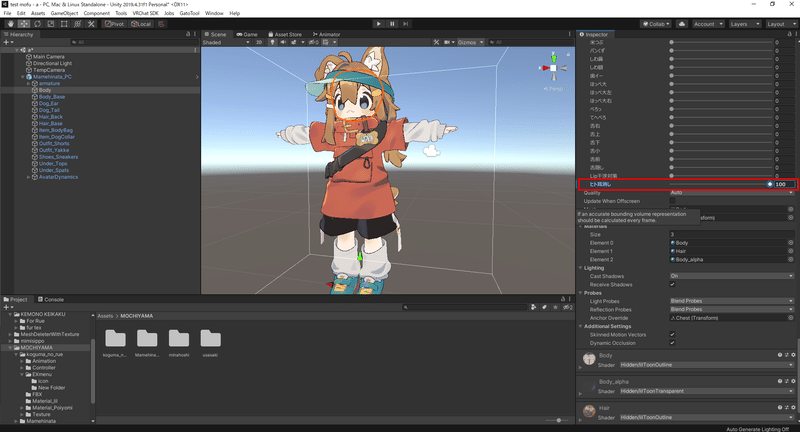The width and height of the screenshot is (800, 432).
Task: Select the Scale tool in toolbar
Action: click(x=51, y=24)
